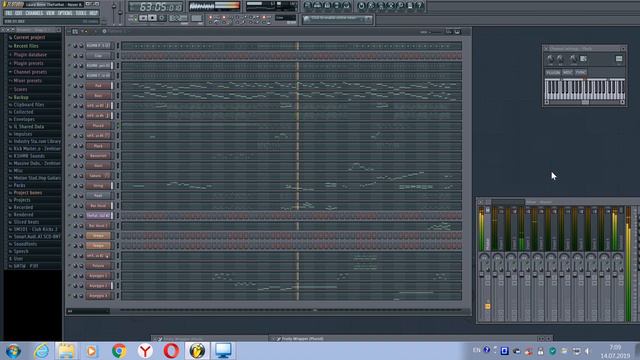Click FX track selector in Channel settings
The image size is (640, 360).
(x=619, y=59)
